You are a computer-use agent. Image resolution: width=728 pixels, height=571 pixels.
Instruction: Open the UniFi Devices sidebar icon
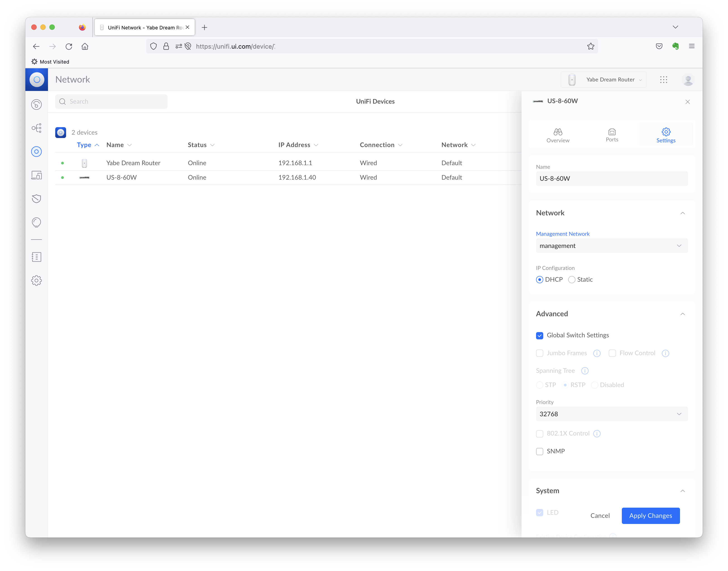click(36, 152)
